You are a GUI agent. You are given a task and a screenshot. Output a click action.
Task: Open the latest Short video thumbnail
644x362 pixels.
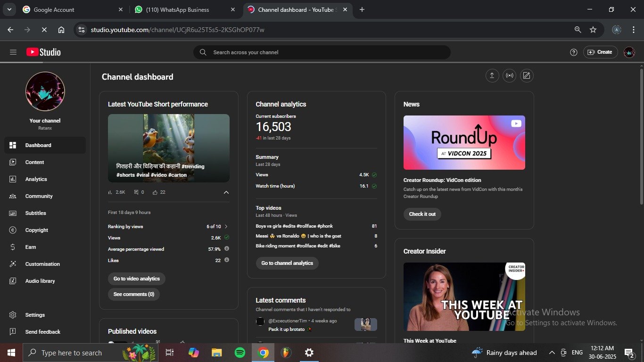tap(169, 148)
